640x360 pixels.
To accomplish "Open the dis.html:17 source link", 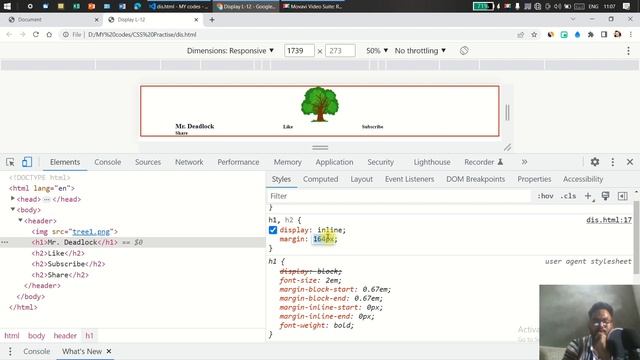I will 609,220.
